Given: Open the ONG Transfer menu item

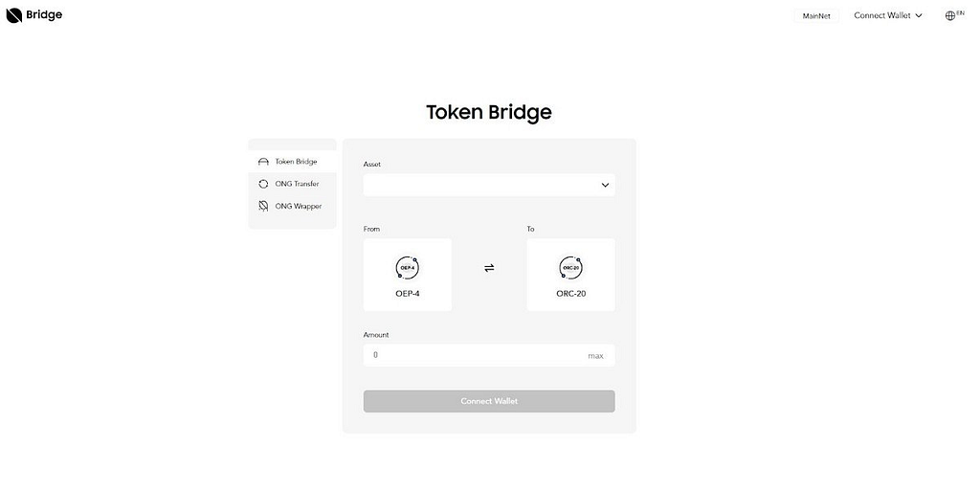Looking at the screenshot, I should tap(297, 184).
